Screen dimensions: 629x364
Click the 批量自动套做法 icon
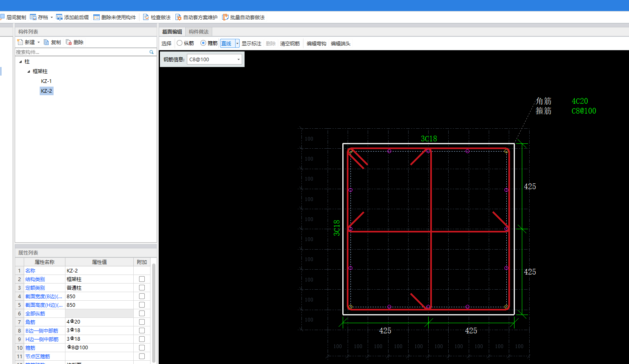click(x=225, y=17)
